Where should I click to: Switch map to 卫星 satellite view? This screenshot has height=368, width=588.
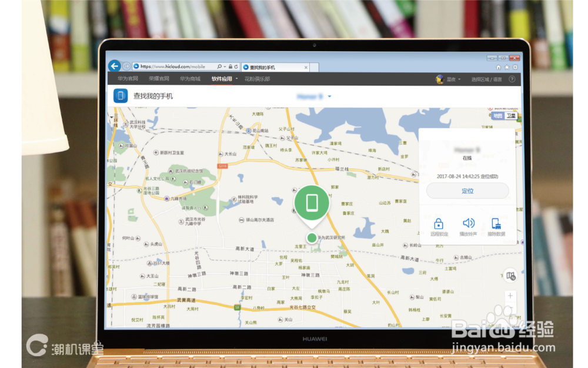(511, 115)
